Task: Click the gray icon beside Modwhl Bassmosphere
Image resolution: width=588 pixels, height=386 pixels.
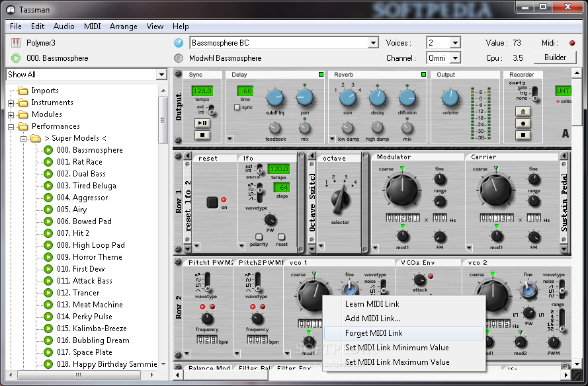Action: [179, 58]
